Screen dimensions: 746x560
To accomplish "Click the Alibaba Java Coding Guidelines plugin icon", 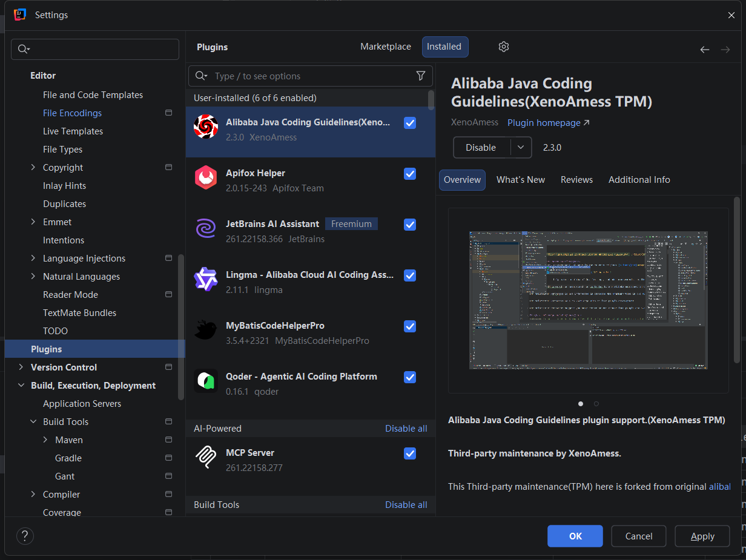I will tap(206, 127).
